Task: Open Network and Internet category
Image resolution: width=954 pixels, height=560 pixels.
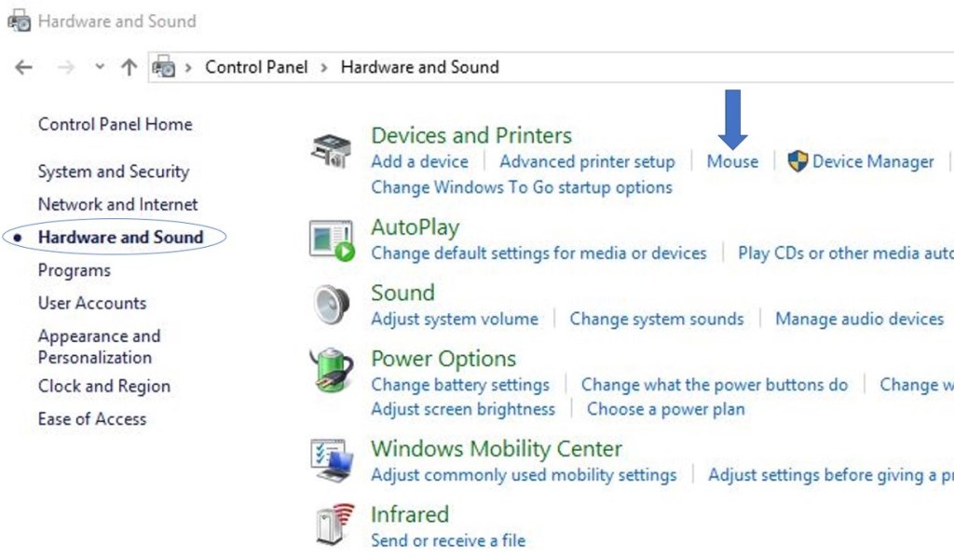Action: (117, 204)
